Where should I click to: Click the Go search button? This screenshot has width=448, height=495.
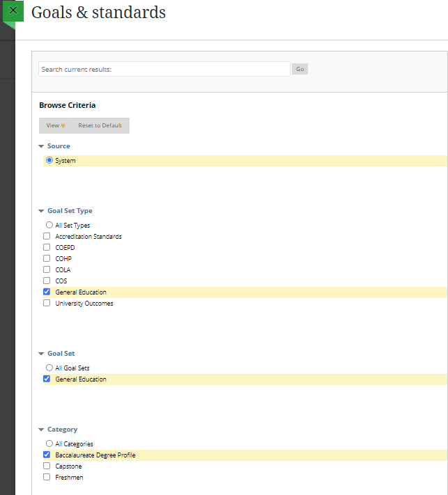click(300, 69)
